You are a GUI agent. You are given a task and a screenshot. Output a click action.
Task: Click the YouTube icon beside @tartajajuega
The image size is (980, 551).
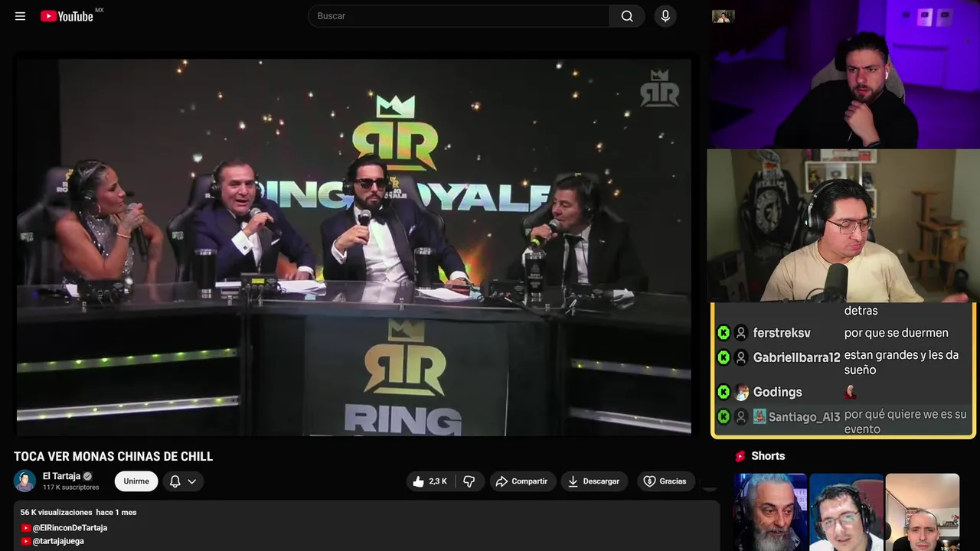point(25,541)
